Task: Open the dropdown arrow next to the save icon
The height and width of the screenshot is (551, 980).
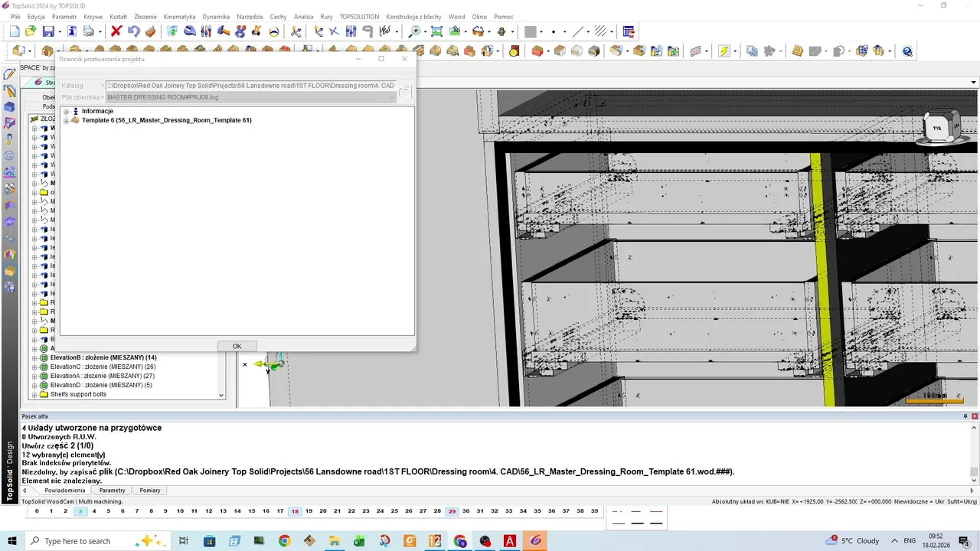Action: [60, 31]
